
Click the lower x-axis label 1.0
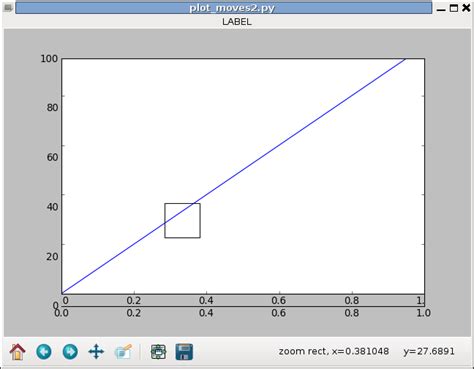pyautogui.click(x=424, y=313)
